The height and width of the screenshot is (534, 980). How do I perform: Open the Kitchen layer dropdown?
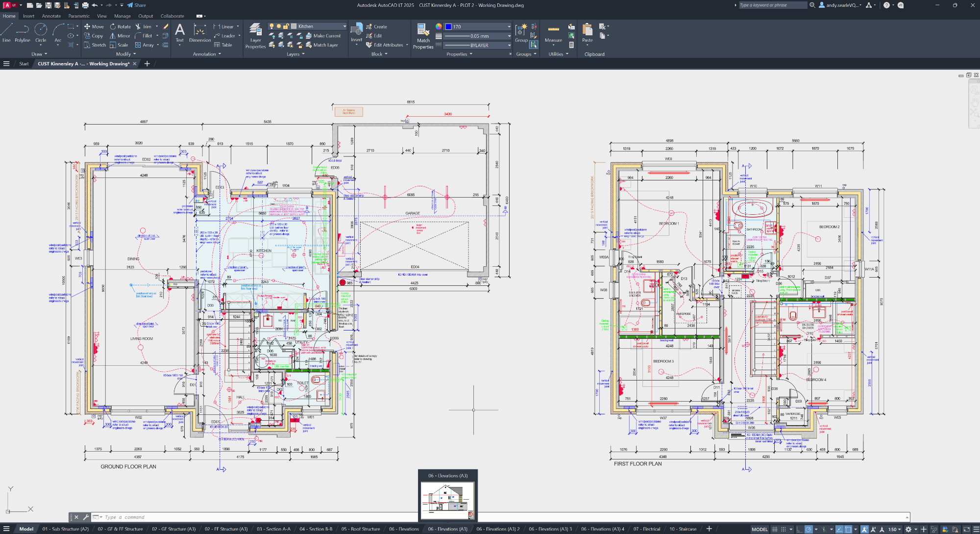(x=344, y=26)
